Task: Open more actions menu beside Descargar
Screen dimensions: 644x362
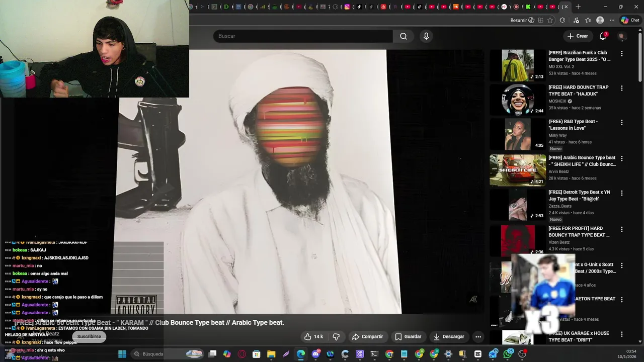Action: click(x=478, y=336)
